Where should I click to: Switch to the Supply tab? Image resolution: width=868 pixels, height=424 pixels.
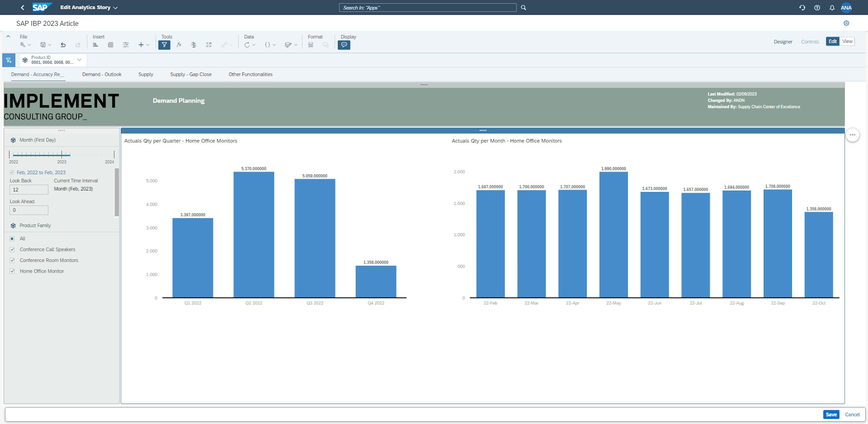[x=146, y=74]
